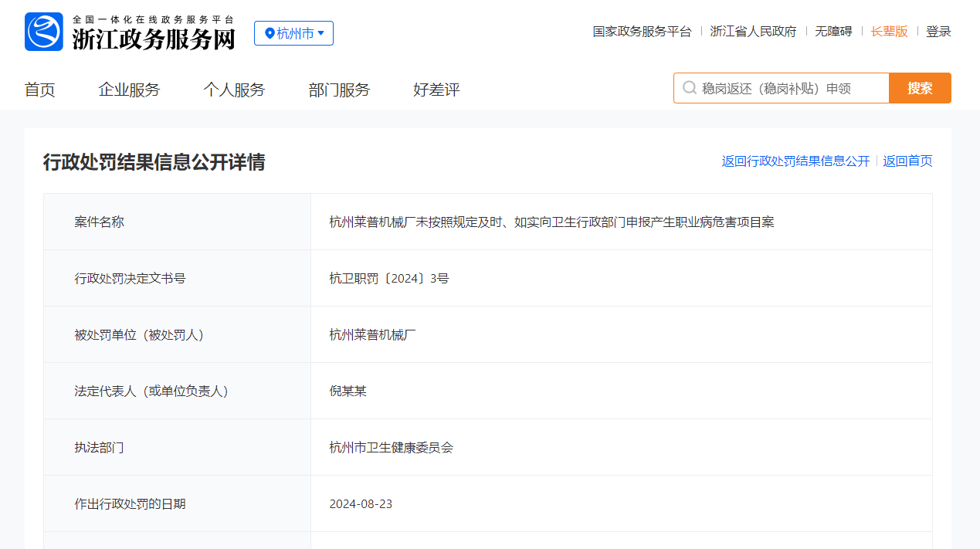Click the 行政处罚决定文书号 label cell
This screenshot has height=549, width=980.
click(177, 278)
